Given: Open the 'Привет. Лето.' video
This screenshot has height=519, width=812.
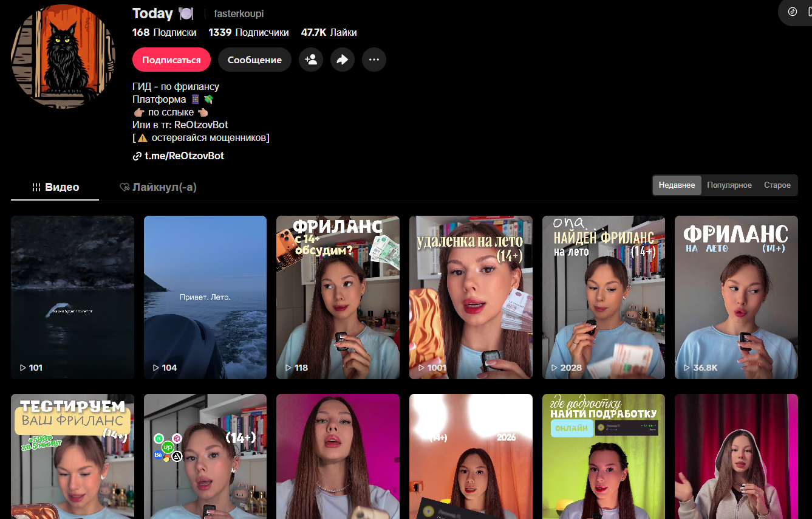Looking at the screenshot, I should [205, 297].
